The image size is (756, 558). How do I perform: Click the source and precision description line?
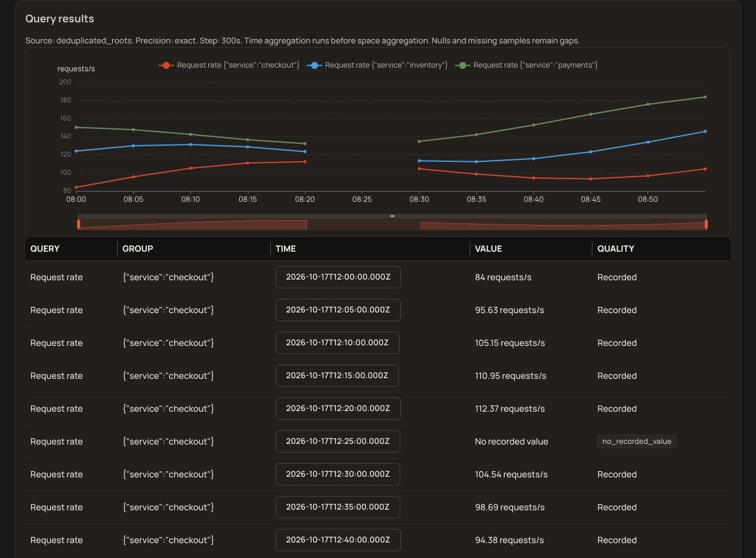(x=302, y=41)
